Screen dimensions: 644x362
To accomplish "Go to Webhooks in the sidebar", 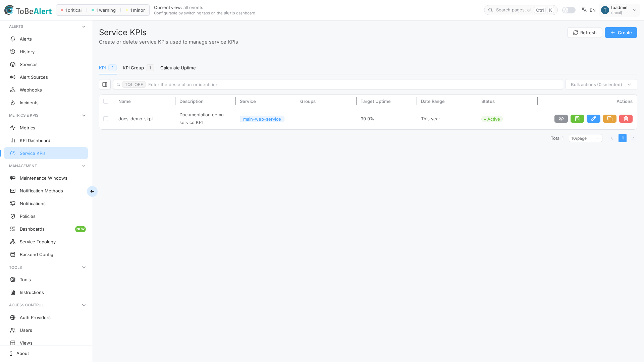I will click(46, 90).
